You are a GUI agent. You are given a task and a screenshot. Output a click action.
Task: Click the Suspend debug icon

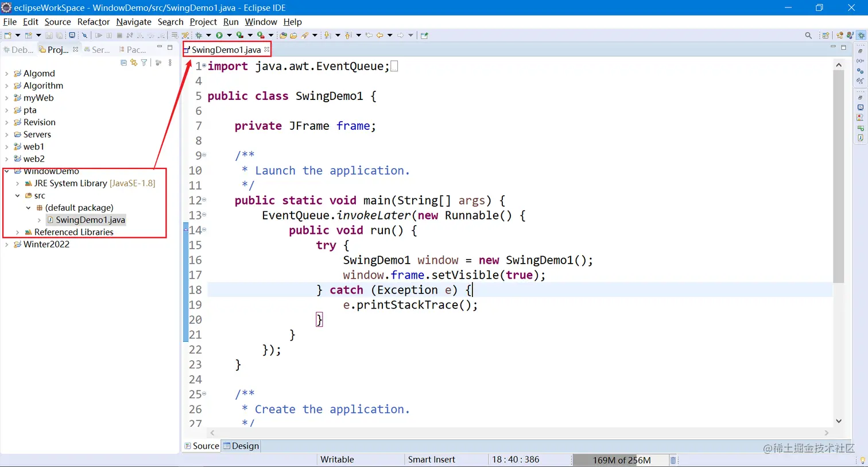[109, 35]
